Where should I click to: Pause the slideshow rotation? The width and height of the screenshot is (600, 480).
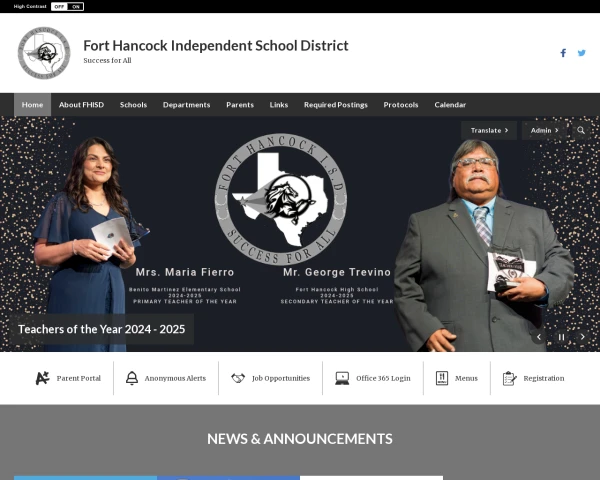pyautogui.click(x=561, y=337)
